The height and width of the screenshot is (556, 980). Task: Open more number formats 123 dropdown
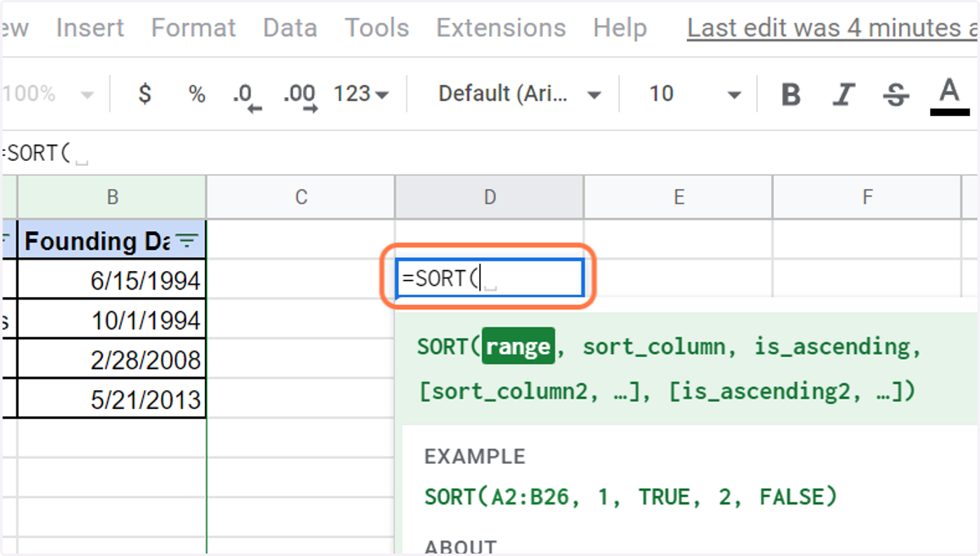[x=361, y=94]
